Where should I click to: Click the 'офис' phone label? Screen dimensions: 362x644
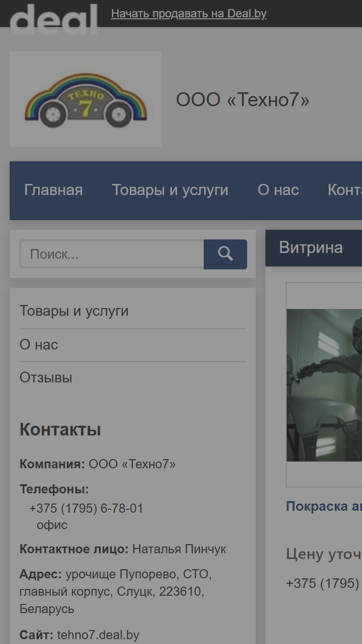point(52,525)
